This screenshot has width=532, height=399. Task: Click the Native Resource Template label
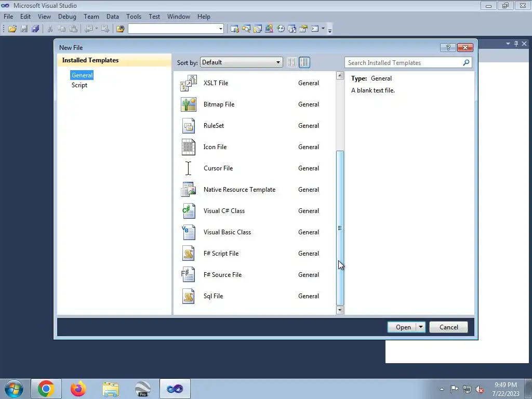(240, 190)
